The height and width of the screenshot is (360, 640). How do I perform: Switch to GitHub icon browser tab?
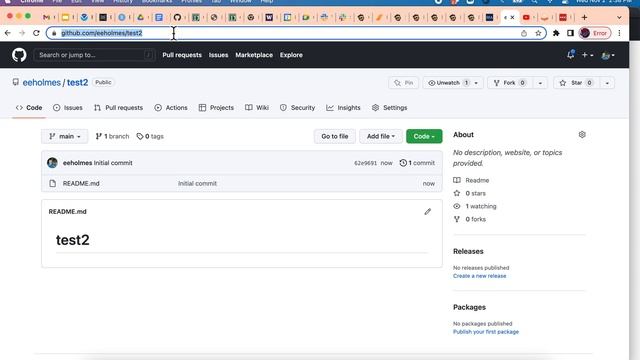coord(177,17)
